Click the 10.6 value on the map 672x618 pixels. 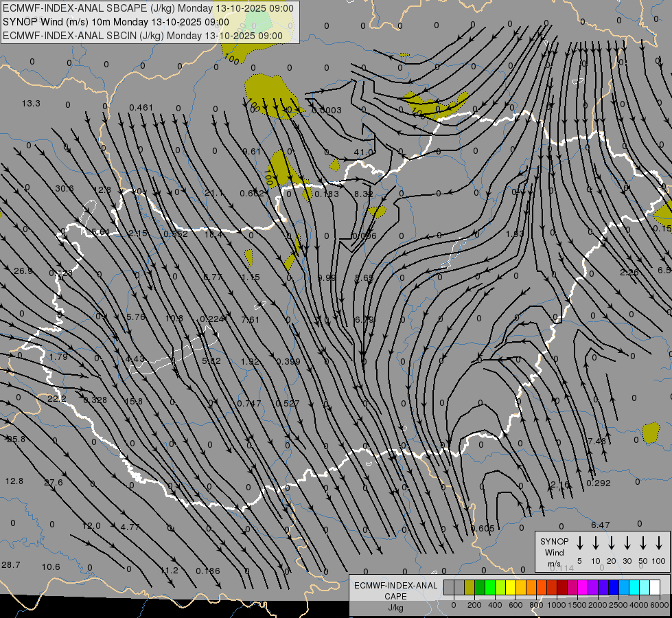point(51,567)
